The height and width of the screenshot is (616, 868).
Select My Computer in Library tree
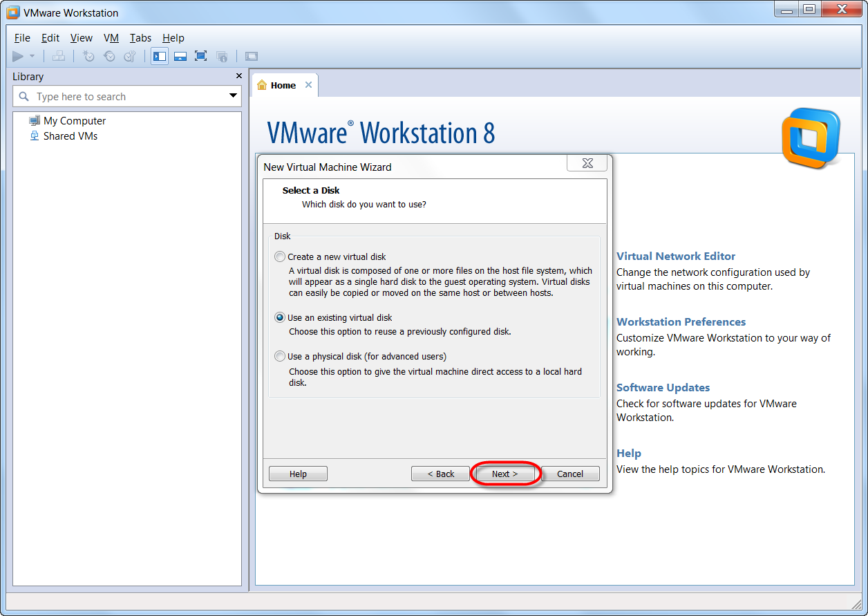click(x=75, y=121)
